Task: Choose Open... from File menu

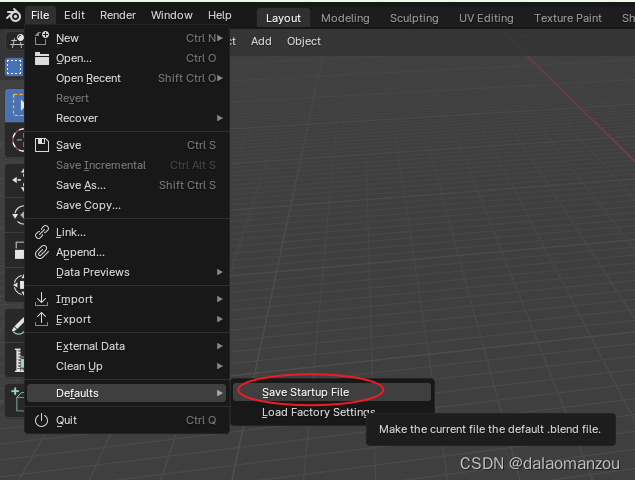Action: 127,58
